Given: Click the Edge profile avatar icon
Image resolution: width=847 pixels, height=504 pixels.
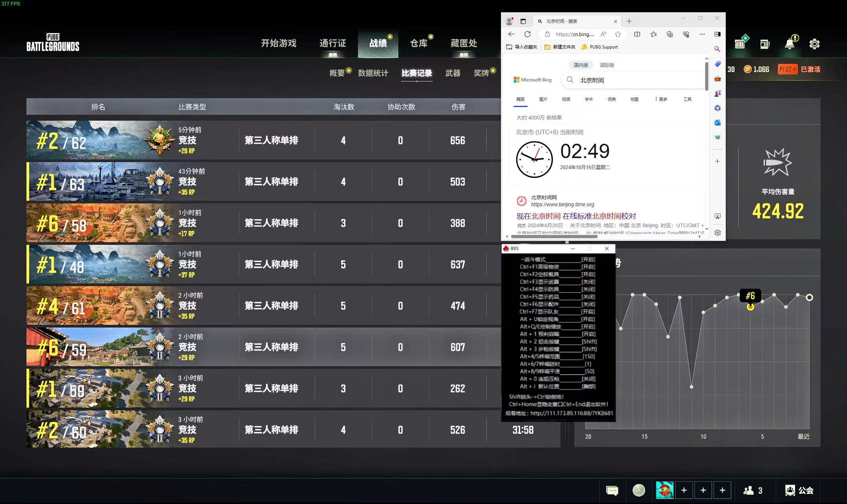Looking at the screenshot, I should [x=510, y=21].
